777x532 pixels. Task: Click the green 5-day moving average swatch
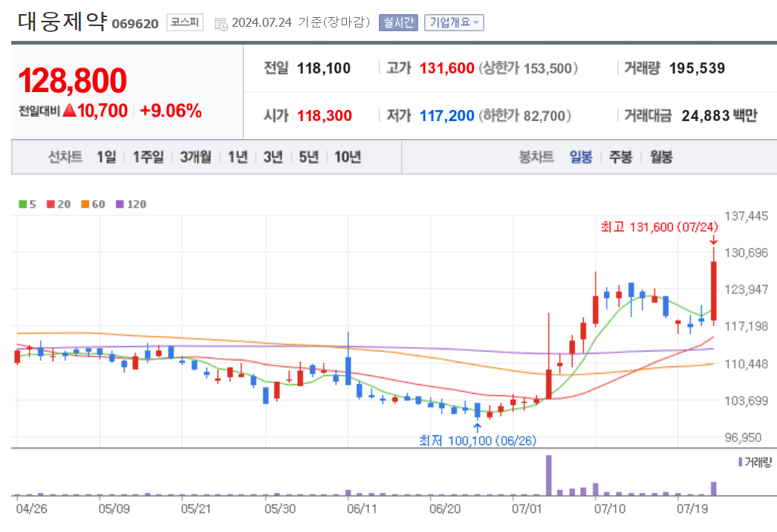(x=23, y=204)
